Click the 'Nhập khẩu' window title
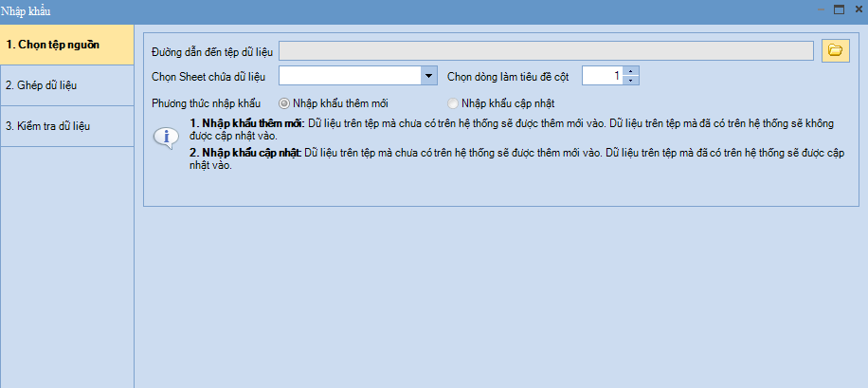 point(26,11)
